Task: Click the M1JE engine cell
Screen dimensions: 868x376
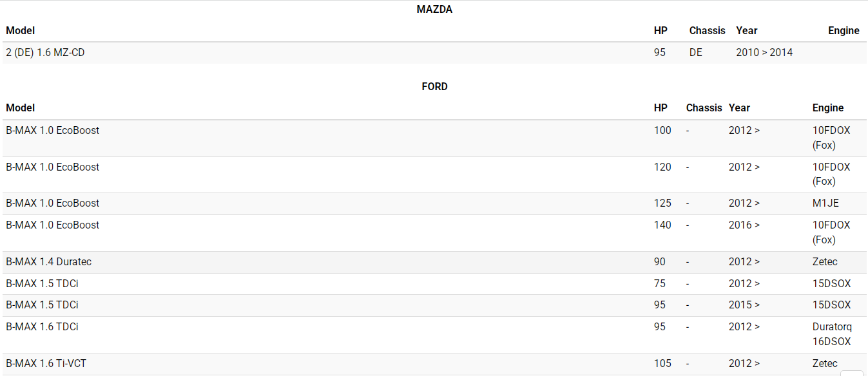Action: click(x=825, y=203)
